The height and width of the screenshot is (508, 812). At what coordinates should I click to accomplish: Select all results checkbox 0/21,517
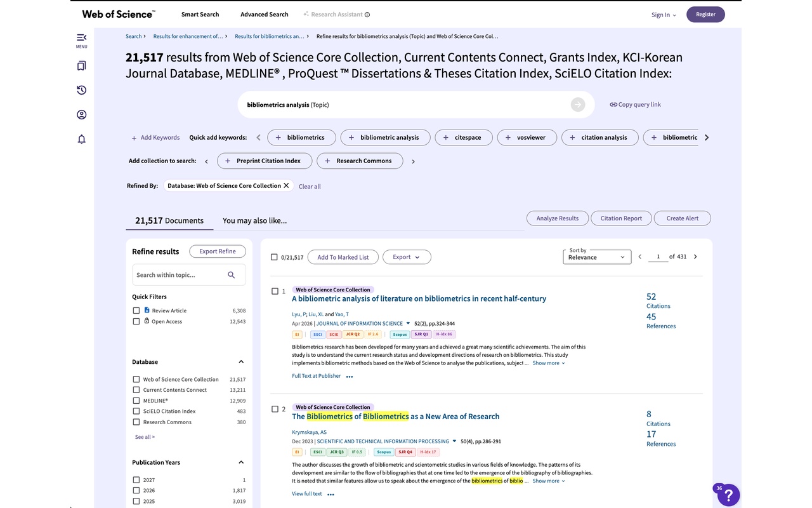click(x=274, y=257)
